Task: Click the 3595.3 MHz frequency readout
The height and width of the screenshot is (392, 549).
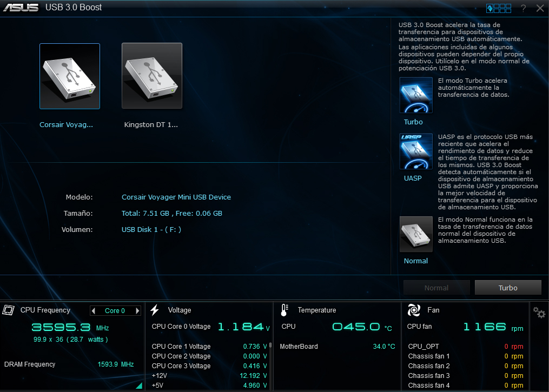Action: click(x=70, y=327)
